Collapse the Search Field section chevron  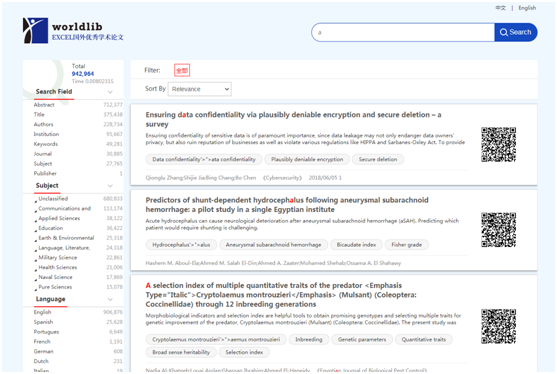110,92
